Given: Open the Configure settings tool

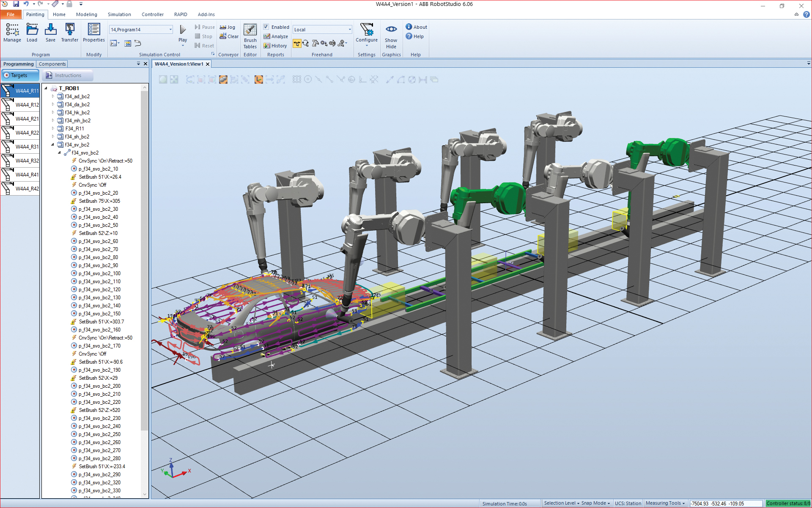Looking at the screenshot, I should pos(367,33).
